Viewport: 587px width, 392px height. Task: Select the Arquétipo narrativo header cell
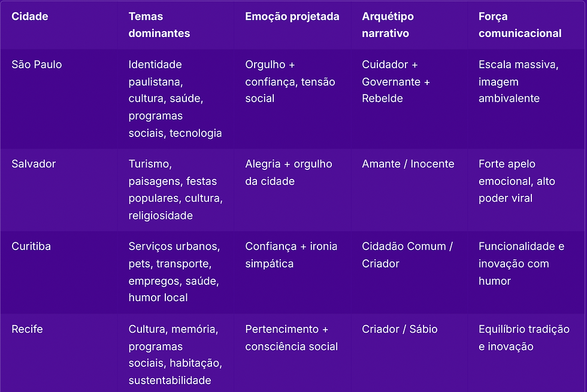pyautogui.click(x=388, y=25)
